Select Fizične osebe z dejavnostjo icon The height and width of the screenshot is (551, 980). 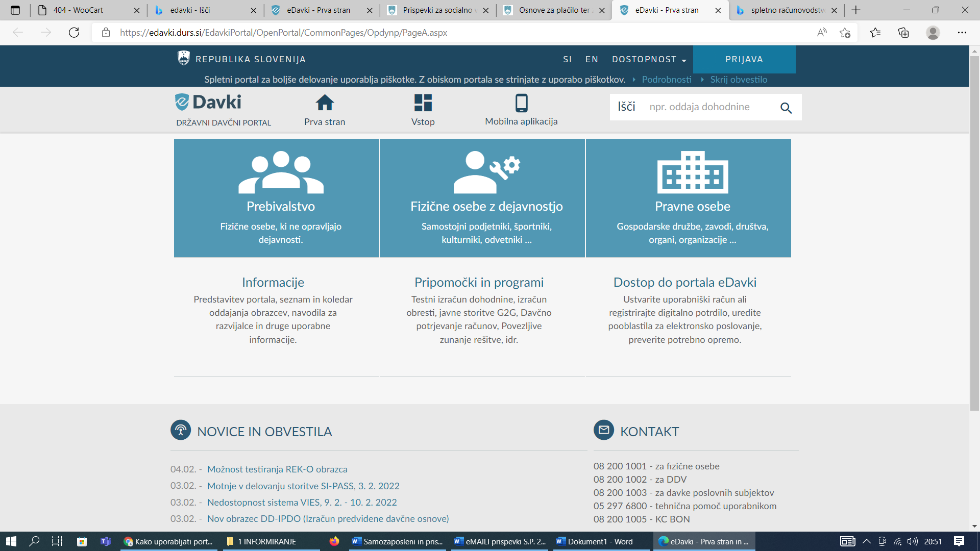486,172
